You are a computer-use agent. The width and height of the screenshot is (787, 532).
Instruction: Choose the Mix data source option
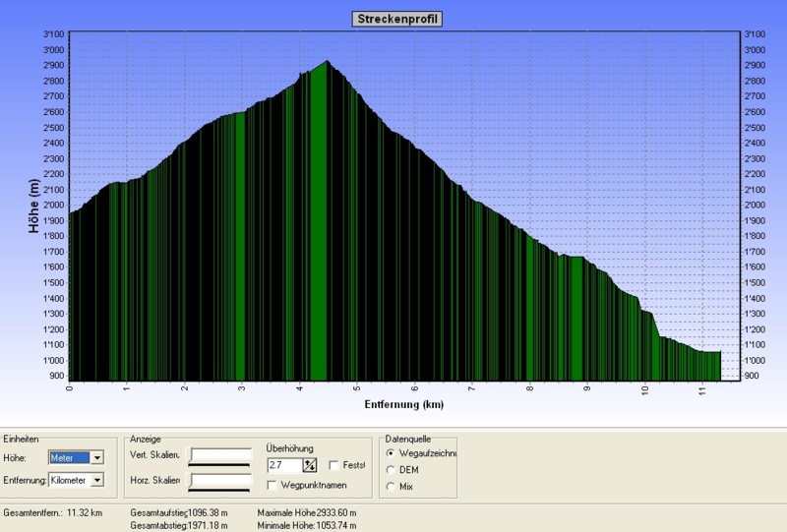click(393, 487)
